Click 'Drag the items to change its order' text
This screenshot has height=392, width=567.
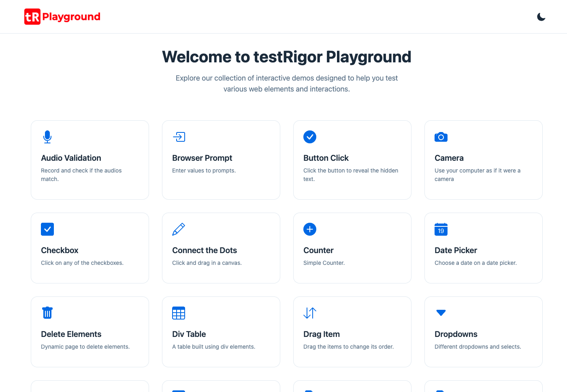tap(348, 347)
